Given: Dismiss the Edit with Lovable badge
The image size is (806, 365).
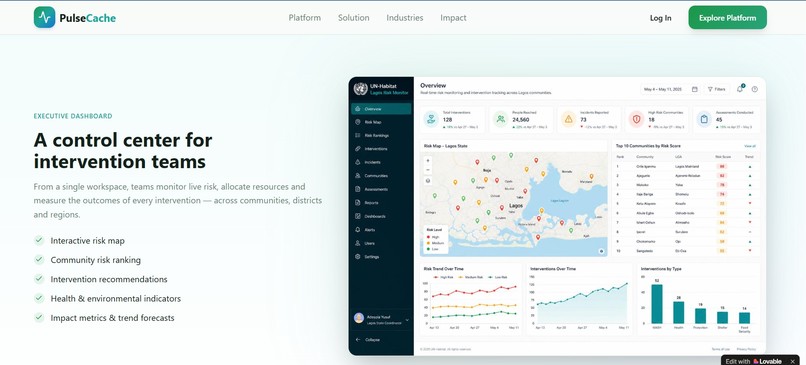Looking at the screenshot, I should [792, 361].
